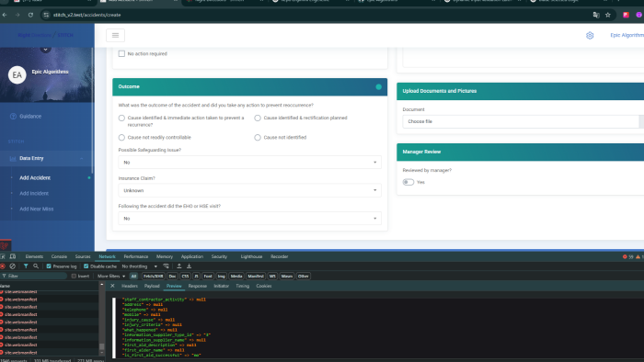Open the network search magnifier icon

tap(36, 266)
